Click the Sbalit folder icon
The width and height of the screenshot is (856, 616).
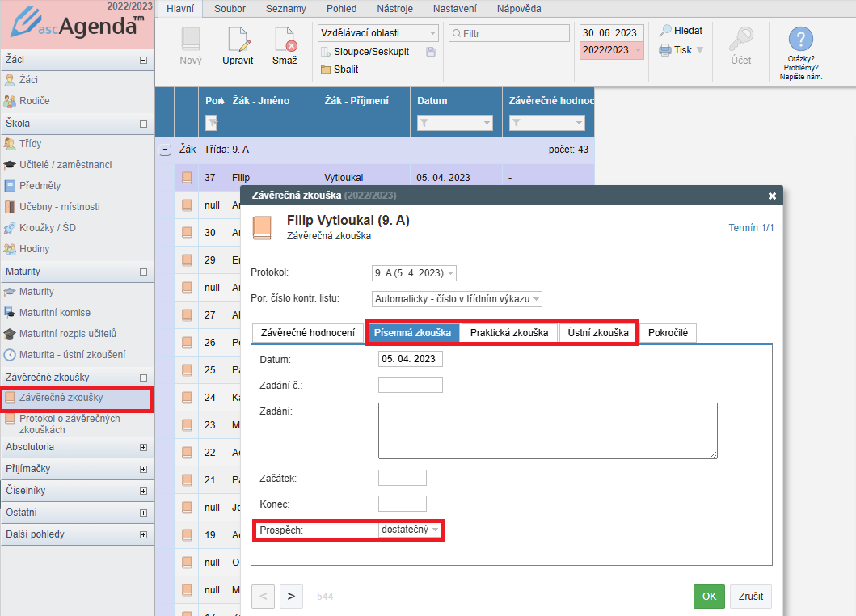pos(326,70)
